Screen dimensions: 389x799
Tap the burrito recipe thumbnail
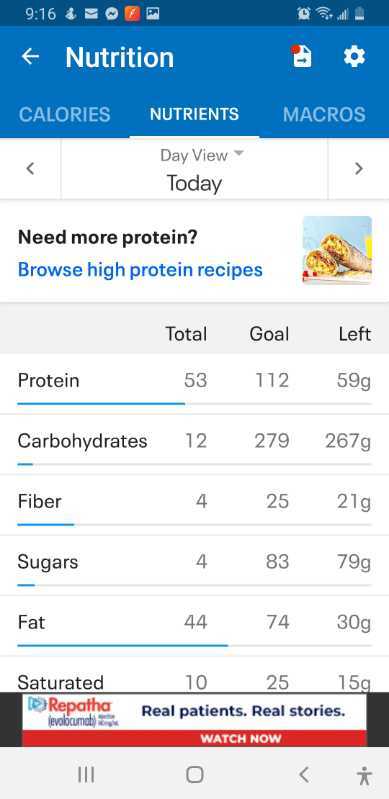point(337,250)
